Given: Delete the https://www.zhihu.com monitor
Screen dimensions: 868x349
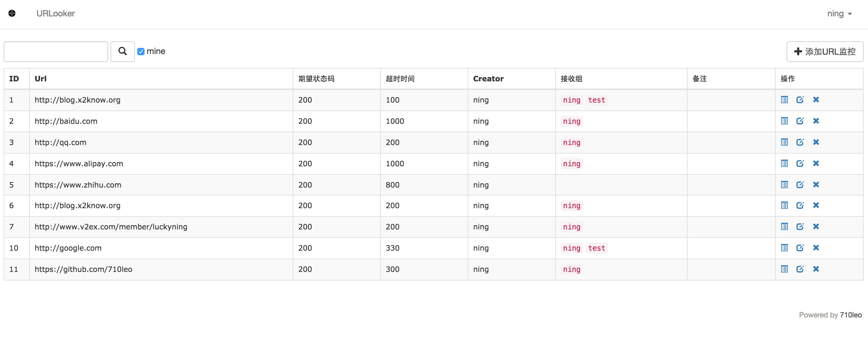Looking at the screenshot, I should tap(816, 185).
